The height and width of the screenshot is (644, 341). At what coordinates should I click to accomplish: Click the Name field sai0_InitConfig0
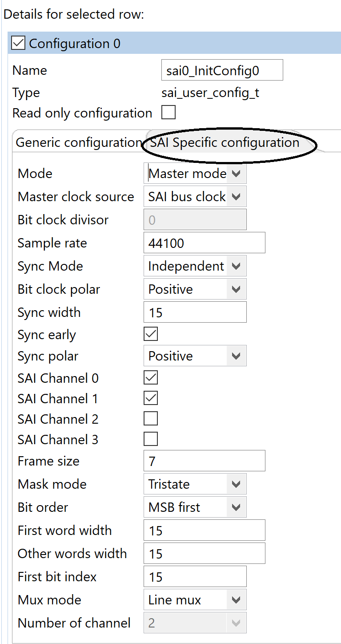coord(222,70)
